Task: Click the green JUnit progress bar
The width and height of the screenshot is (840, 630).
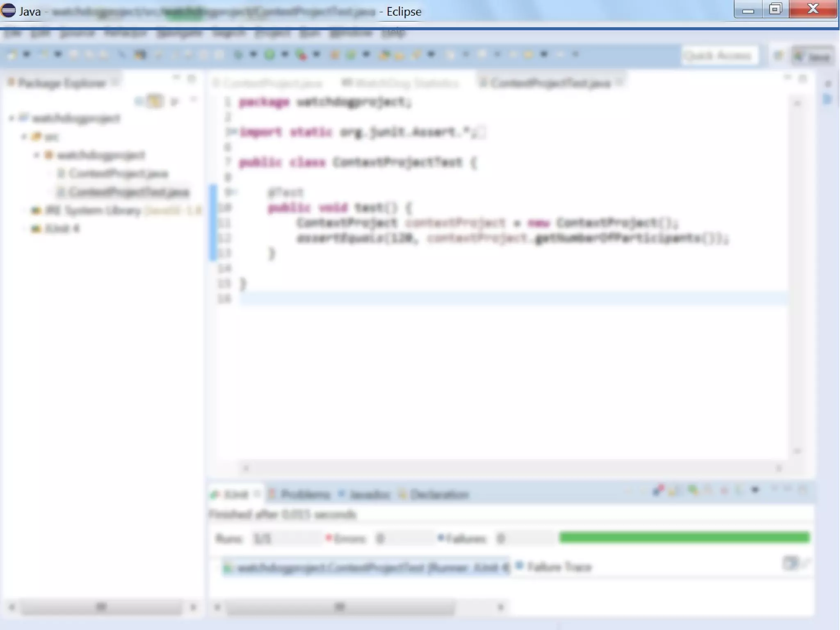Action: click(684, 537)
